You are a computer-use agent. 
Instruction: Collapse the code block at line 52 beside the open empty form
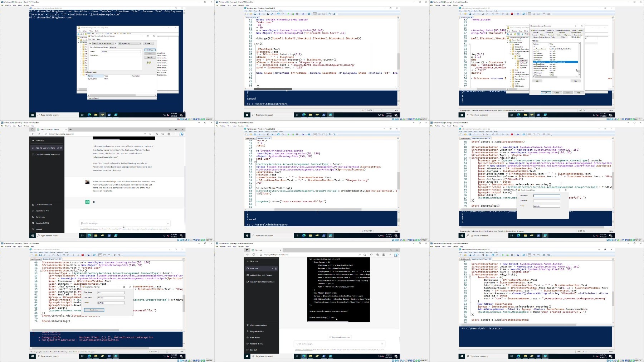(x=469, y=158)
